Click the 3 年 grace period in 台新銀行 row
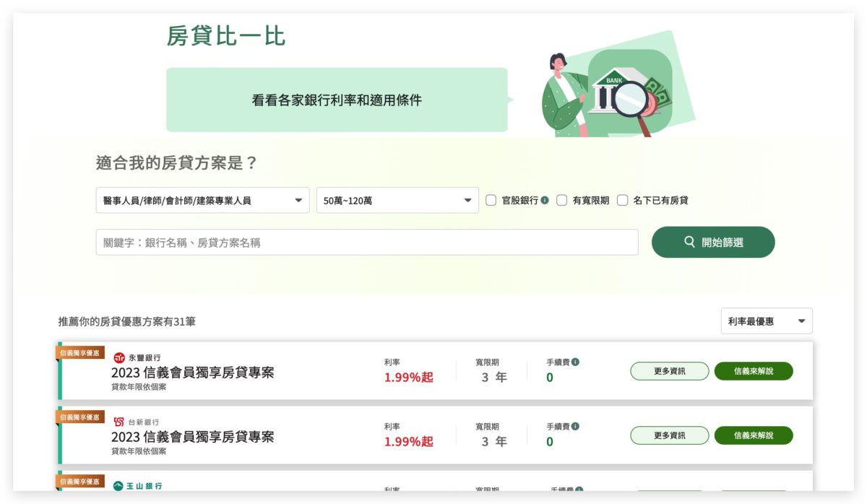Viewport: 867px width, 504px height. tap(494, 442)
